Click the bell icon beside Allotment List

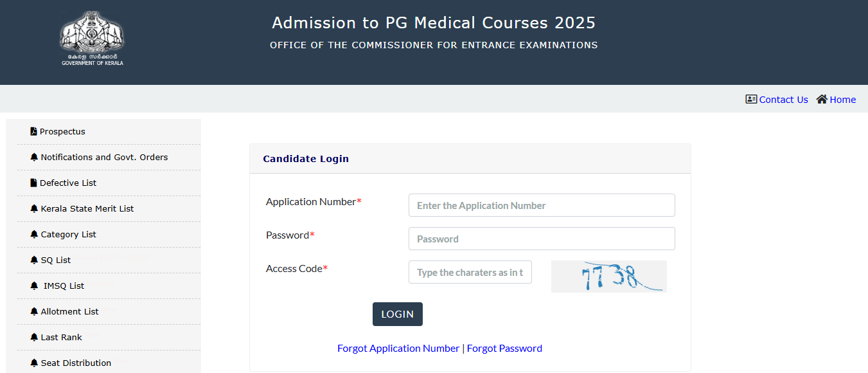pyautogui.click(x=33, y=311)
